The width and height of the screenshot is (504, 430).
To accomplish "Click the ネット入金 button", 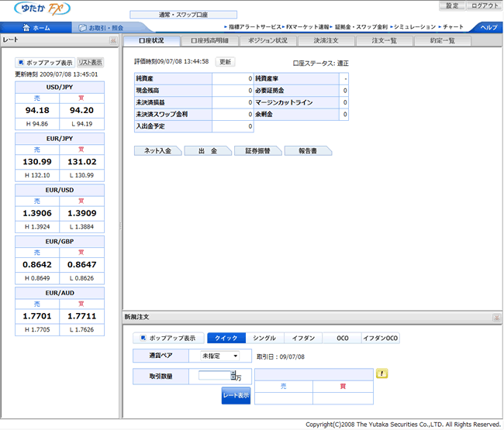I will click(x=157, y=151).
